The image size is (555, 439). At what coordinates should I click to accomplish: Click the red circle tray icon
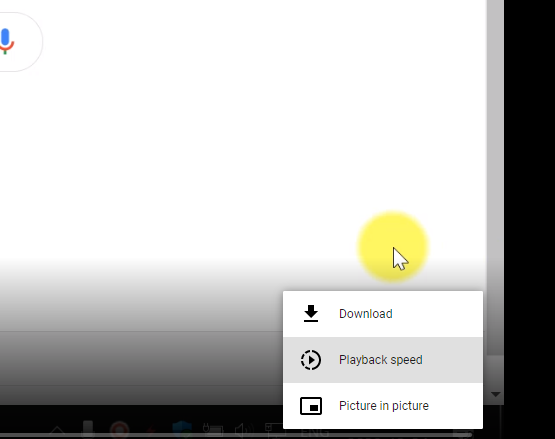[119, 429]
